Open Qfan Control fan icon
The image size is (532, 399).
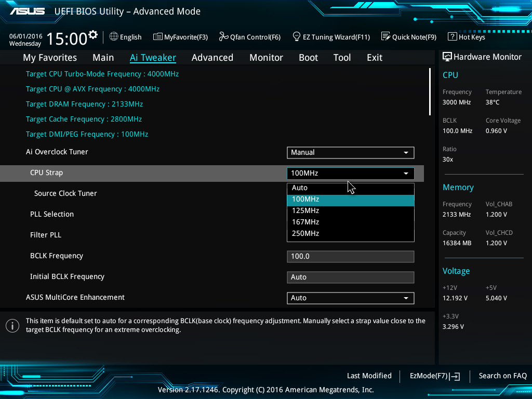click(223, 37)
